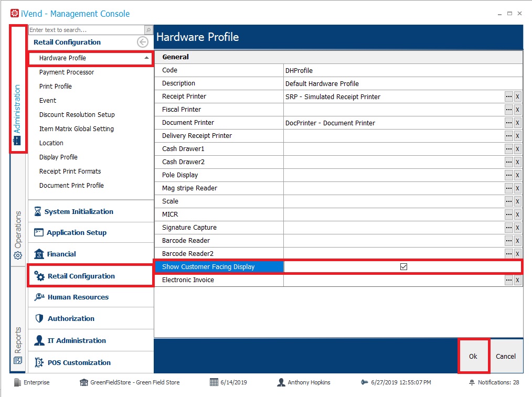532x397 pixels.
Task: Click the System Initialization hourglass icon
Action: (38, 211)
